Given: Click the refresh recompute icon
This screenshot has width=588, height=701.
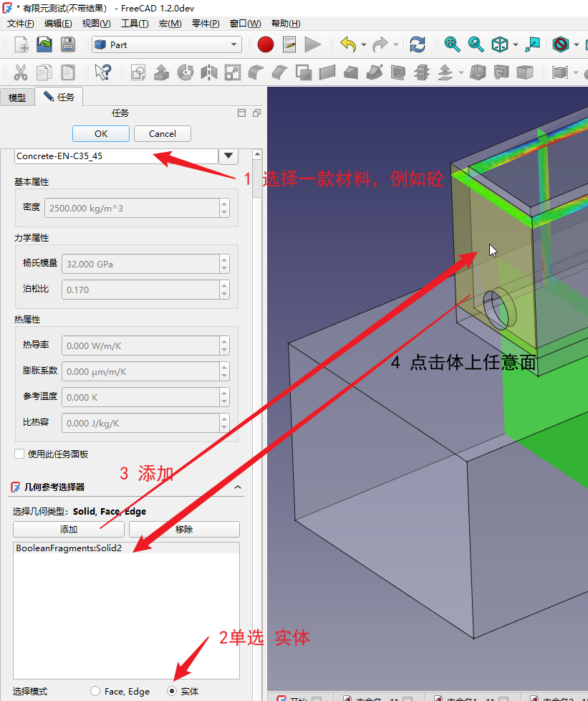Looking at the screenshot, I should pos(418,44).
